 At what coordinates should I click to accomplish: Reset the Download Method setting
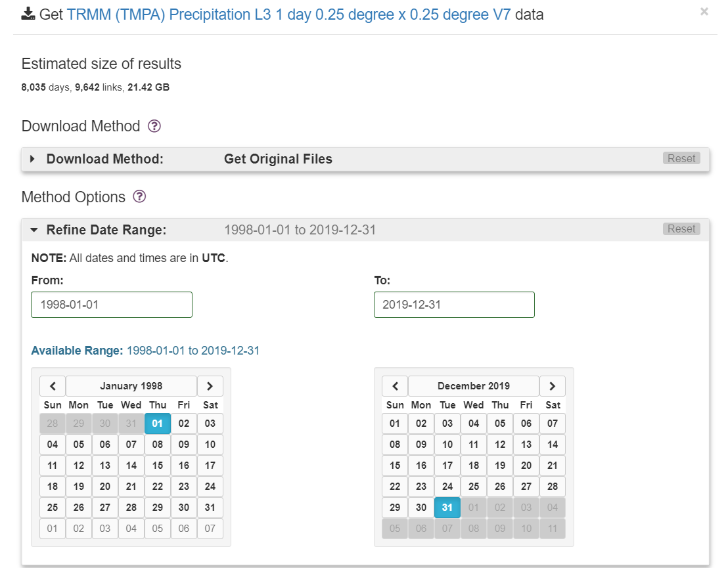tap(681, 158)
